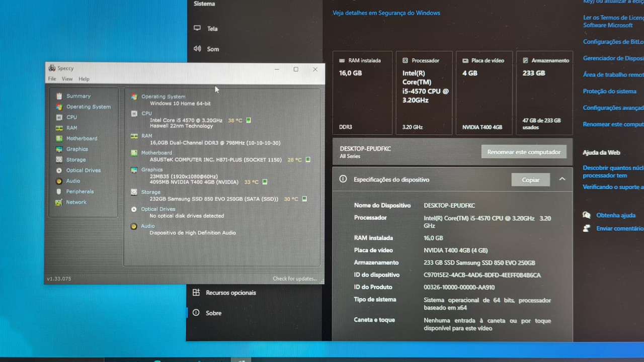Click 'ASUSTeK COMPUTER INC. H87I-PLUS' line in Speccy
The width and height of the screenshot is (644, 362).
point(216,160)
